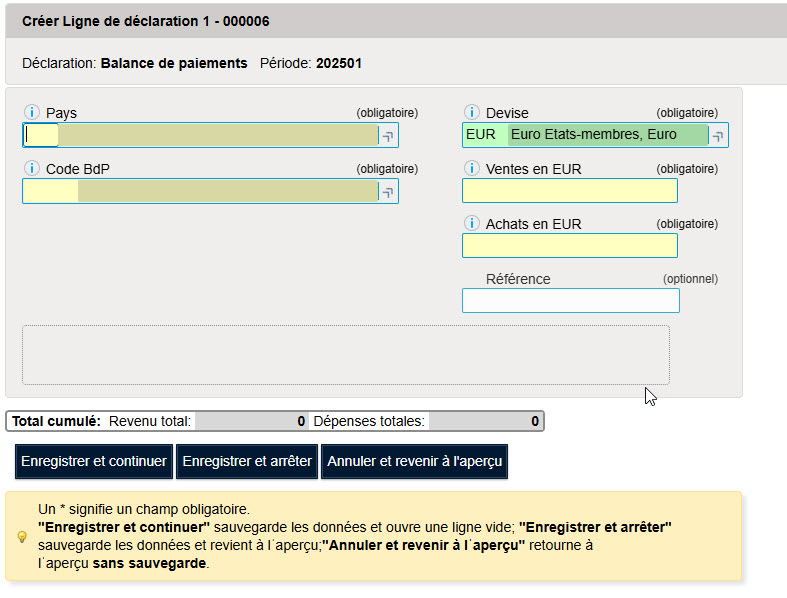This screenshot has height=598, width=787.
Task: Open the Code BdP lookup list
Action: pyautogui.click(x=388, y=192)
